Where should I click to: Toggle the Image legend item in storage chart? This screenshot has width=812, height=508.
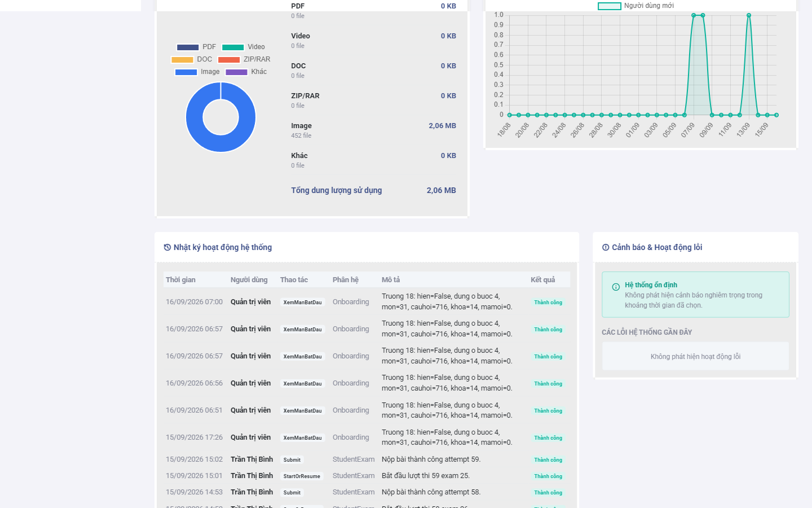(197, 72)
